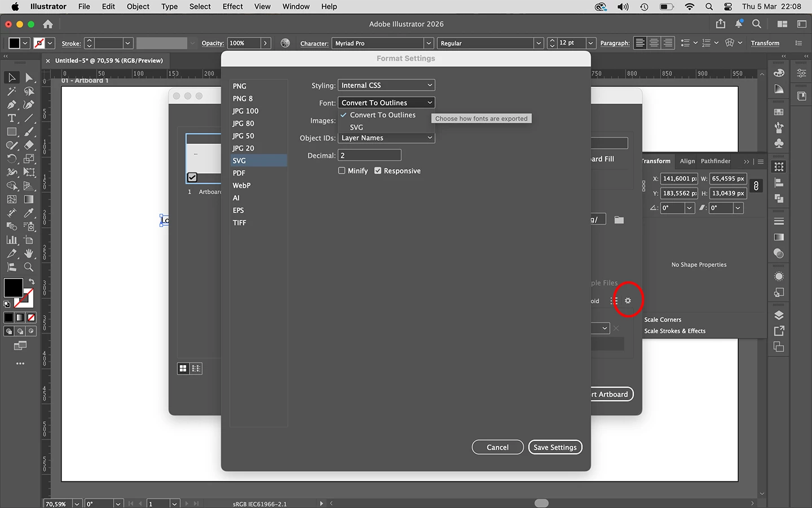Open the zoom level dropdown
Image resolution: width=812 pixels, height=508 pixels.
[77, 503]
